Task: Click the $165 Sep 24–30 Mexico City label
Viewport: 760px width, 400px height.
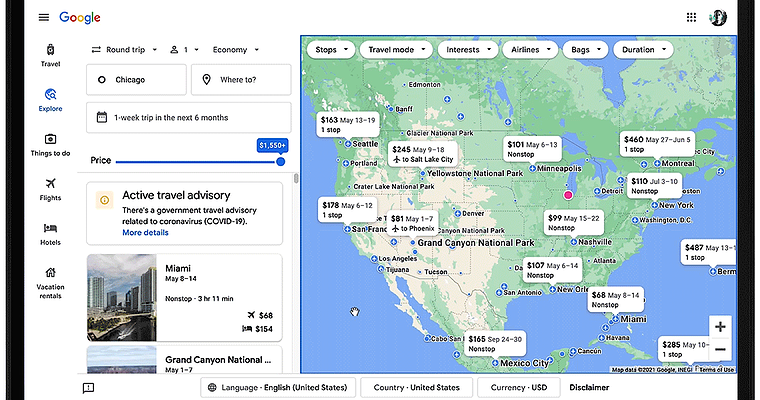Action: click(x=495, y=344)
